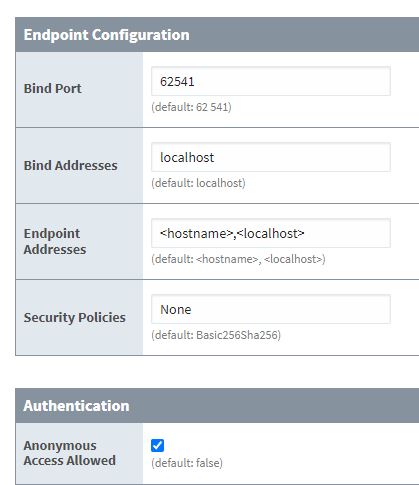Click the Bind Port label
This screenshot has width=419, height=485.
(x=52, y=89)
